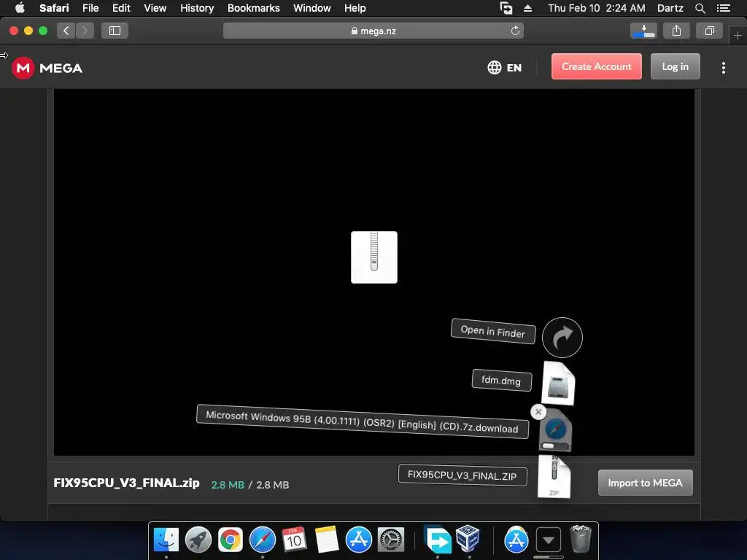This screenshot has width=747, height=560.
Task: Open Notification Center list icon
Action: point(723,8)
